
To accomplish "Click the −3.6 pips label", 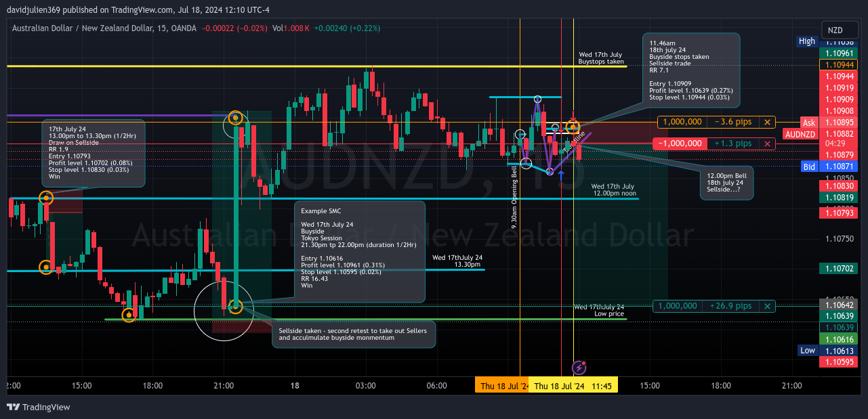I will click(x=733, y=122).
